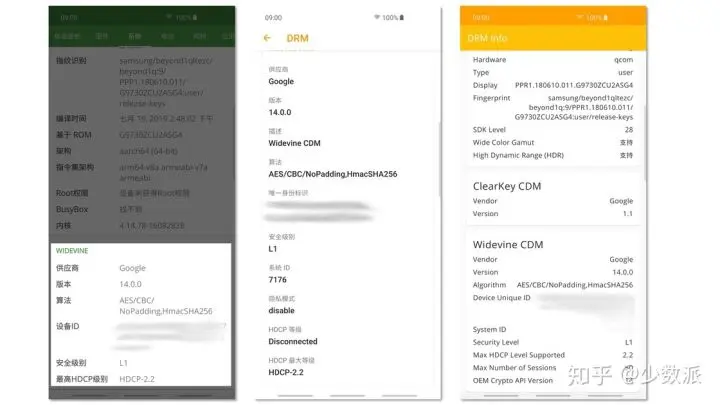Select system ID 7176
Screen dimensions: 720x405
[277, 280]
